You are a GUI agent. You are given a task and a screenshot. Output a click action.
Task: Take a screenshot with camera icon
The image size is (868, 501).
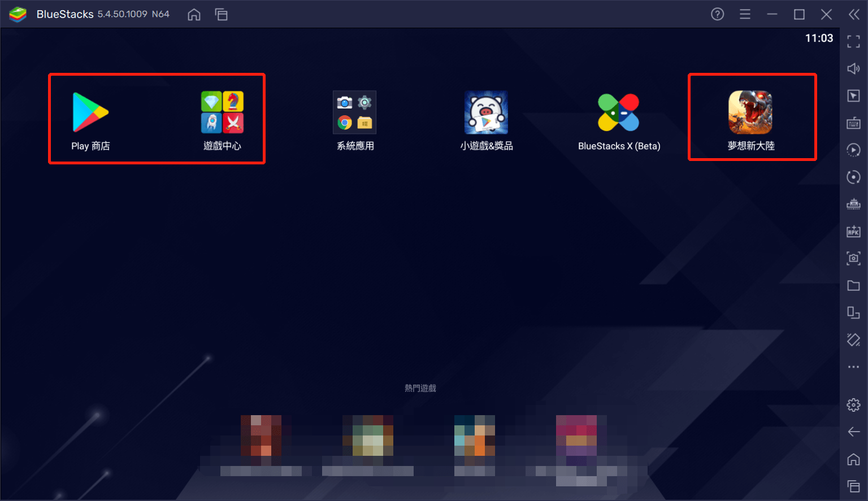tap(853, 258)
